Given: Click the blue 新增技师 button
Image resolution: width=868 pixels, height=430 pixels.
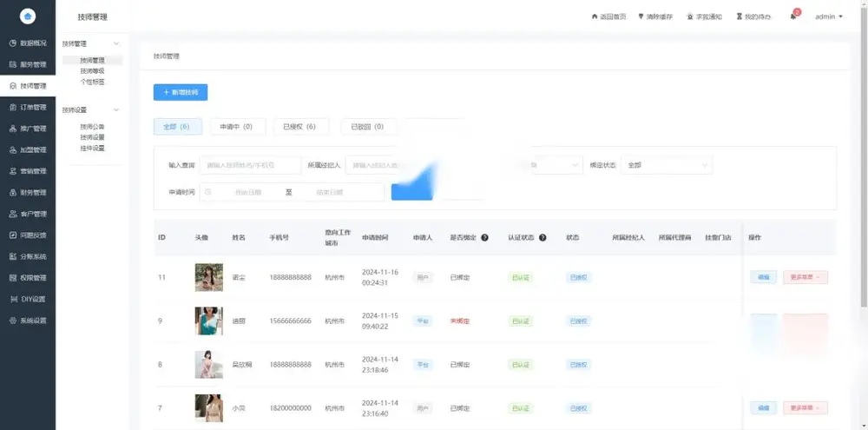Looking at the screenshot, I should [x=181, y=93].
